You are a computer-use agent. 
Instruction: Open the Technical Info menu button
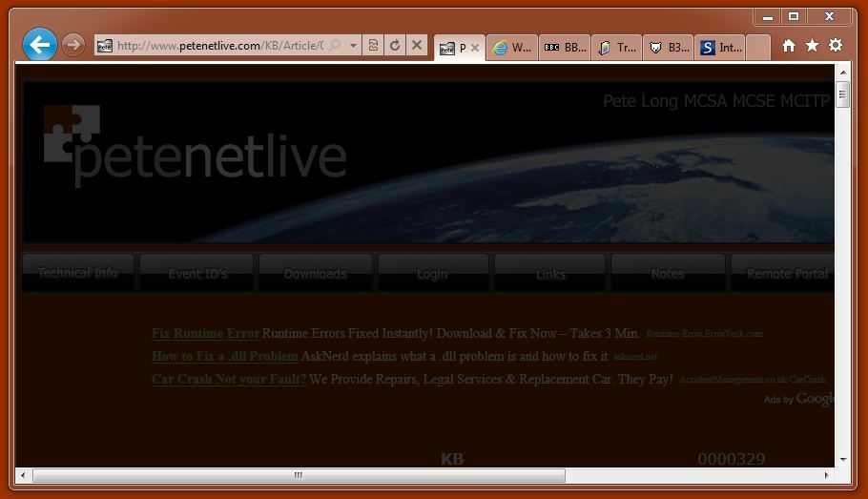(x=78, y=273)
